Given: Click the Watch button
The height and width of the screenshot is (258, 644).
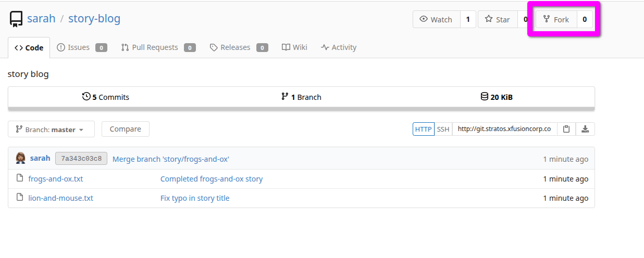Looking at the screenshot, I should coord(437,19).
